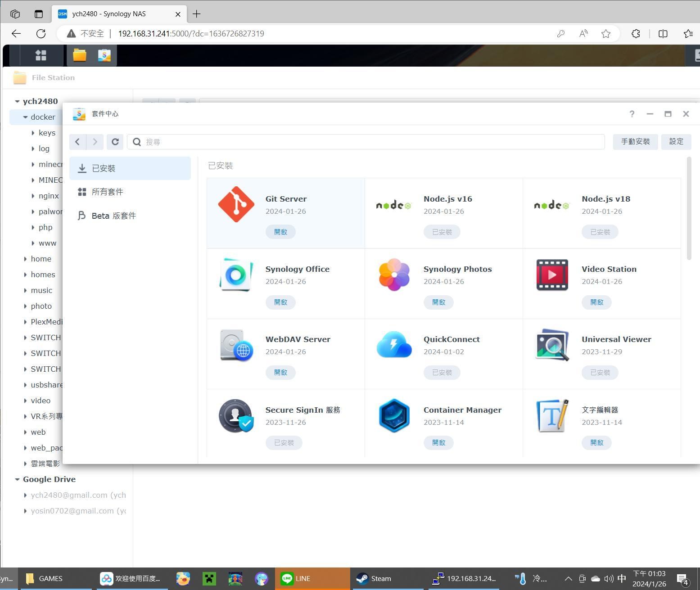Open Video Station with 開啟 button
The height and width of the screenshot is (590, 700).
tap(596, 302)
